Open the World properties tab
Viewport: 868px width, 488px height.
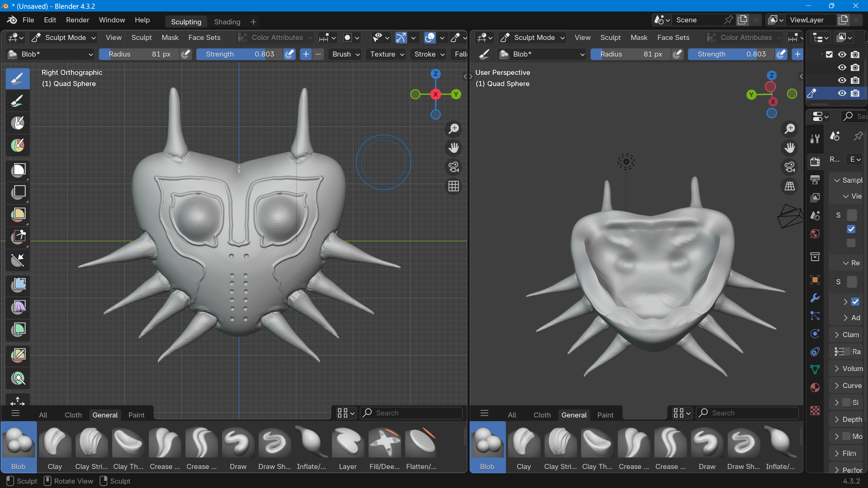click(815, 233)
